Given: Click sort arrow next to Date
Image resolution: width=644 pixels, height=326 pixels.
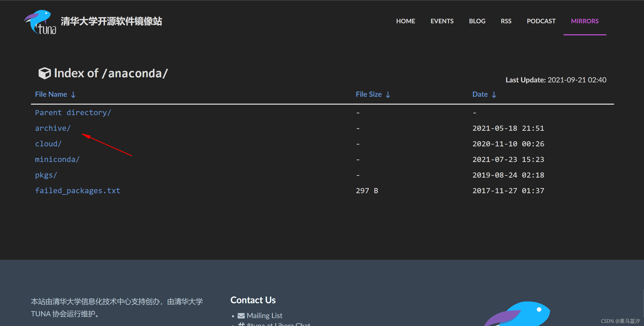Looking at the screenshot, I should (494, 95).
